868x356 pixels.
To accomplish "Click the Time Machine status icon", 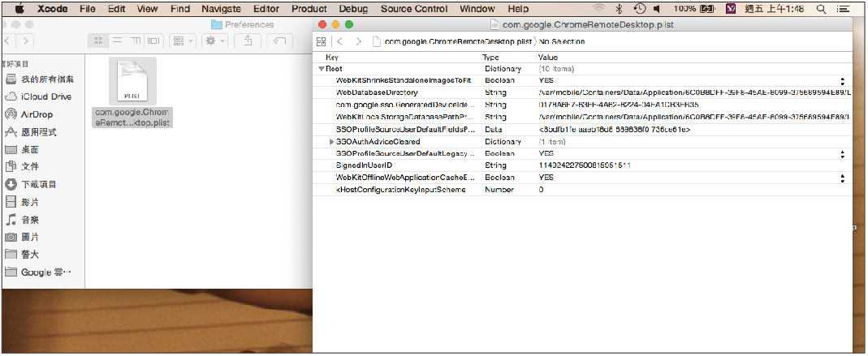I will 639,9.
